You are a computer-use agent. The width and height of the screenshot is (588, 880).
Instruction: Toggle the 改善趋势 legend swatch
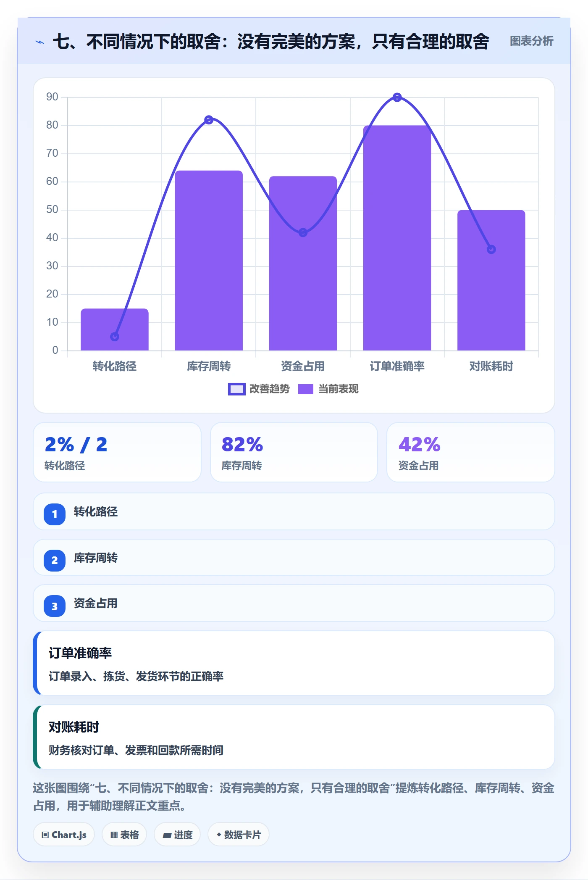tap(236, 389)
